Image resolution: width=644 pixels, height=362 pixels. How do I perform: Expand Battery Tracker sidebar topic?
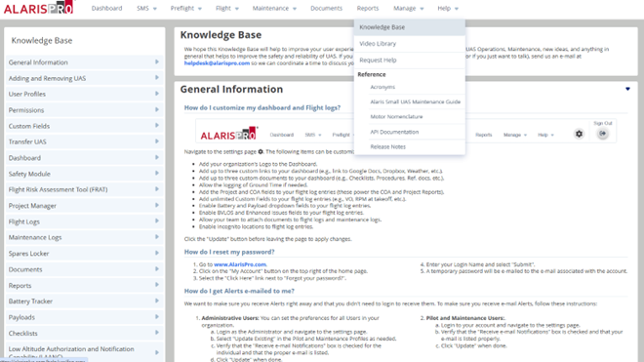[x=84, y=302]
